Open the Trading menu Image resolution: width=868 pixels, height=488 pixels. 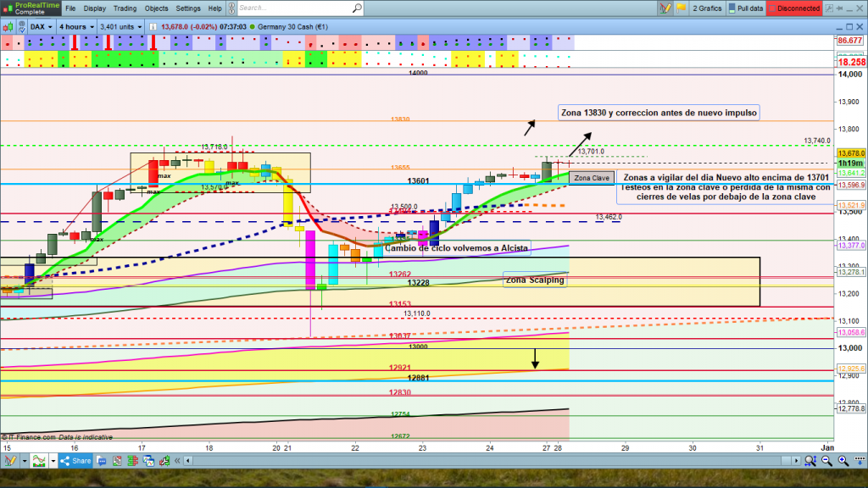(x=125, y=8)
